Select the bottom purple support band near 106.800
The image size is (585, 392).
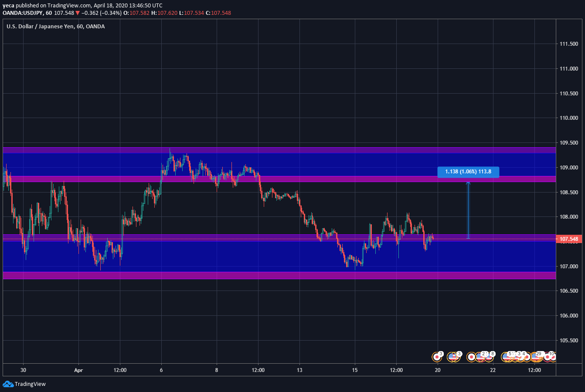point(279,275)
